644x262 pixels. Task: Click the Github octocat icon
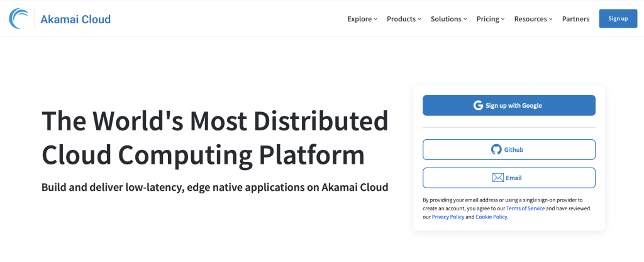coord(496,149)
